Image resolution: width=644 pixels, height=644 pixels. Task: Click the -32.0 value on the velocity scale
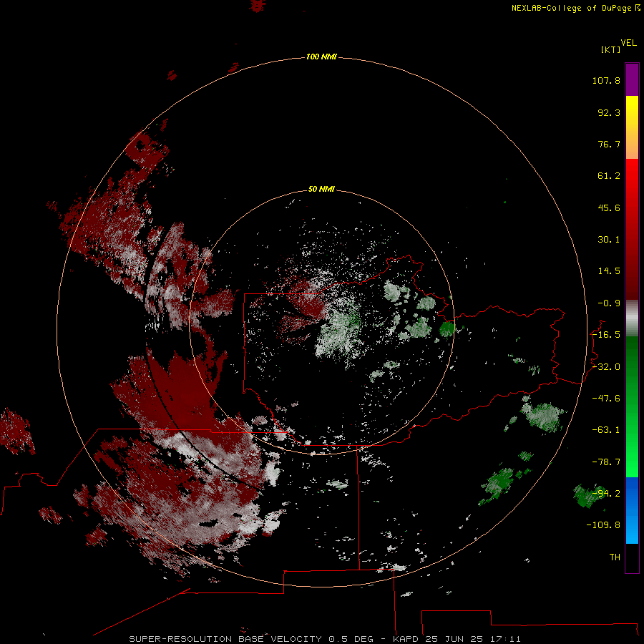[606, 367]
